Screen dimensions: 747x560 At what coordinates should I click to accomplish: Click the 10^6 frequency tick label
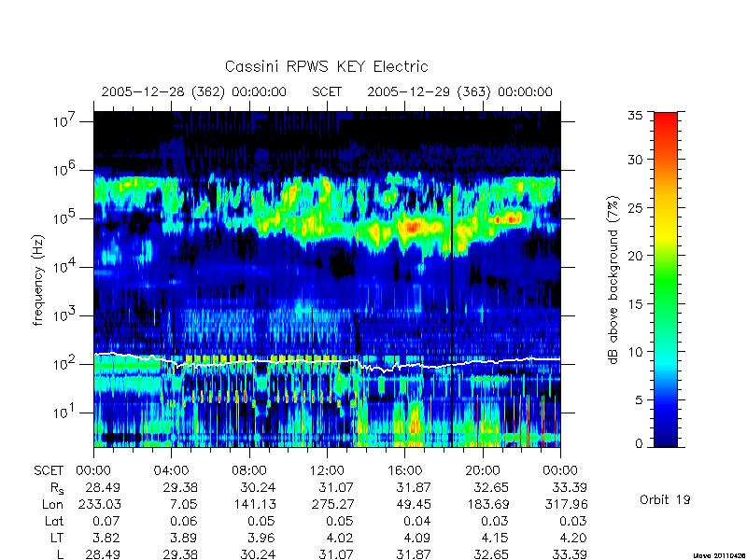click(x=64, y=170)
